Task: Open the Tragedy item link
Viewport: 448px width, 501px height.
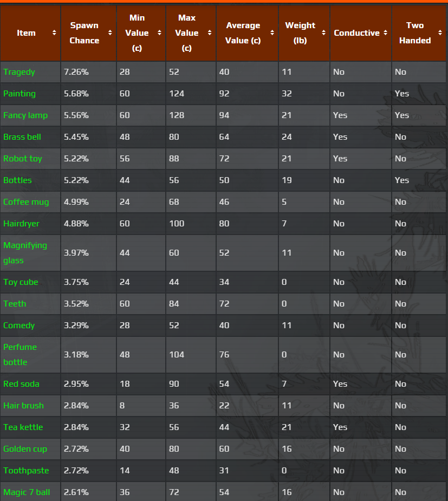Action: [19, 72]
